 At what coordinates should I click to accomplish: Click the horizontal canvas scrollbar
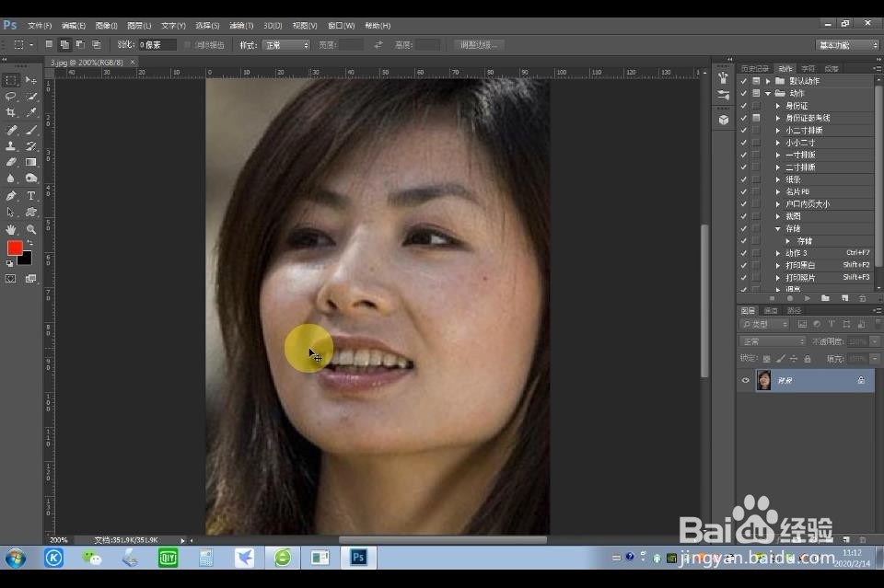[443, 540]
